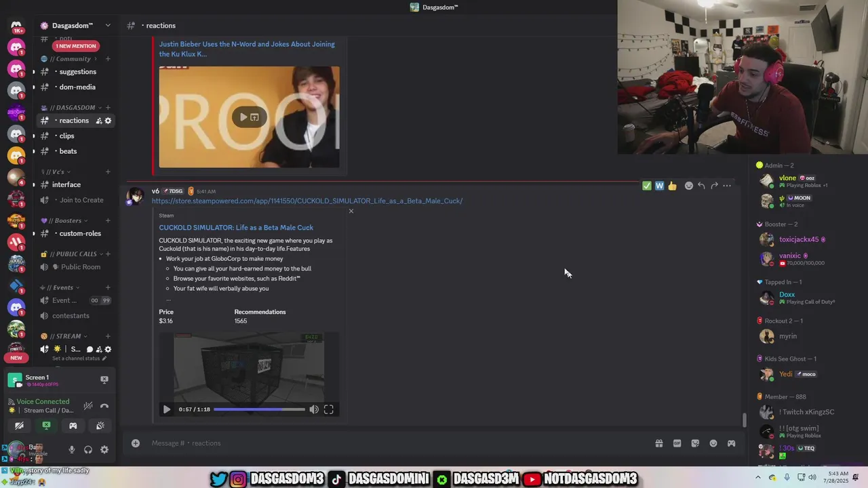This screenshot has width=868, height=488.
Task: Enter fullscreen on the Steam video
Action: 329,409
